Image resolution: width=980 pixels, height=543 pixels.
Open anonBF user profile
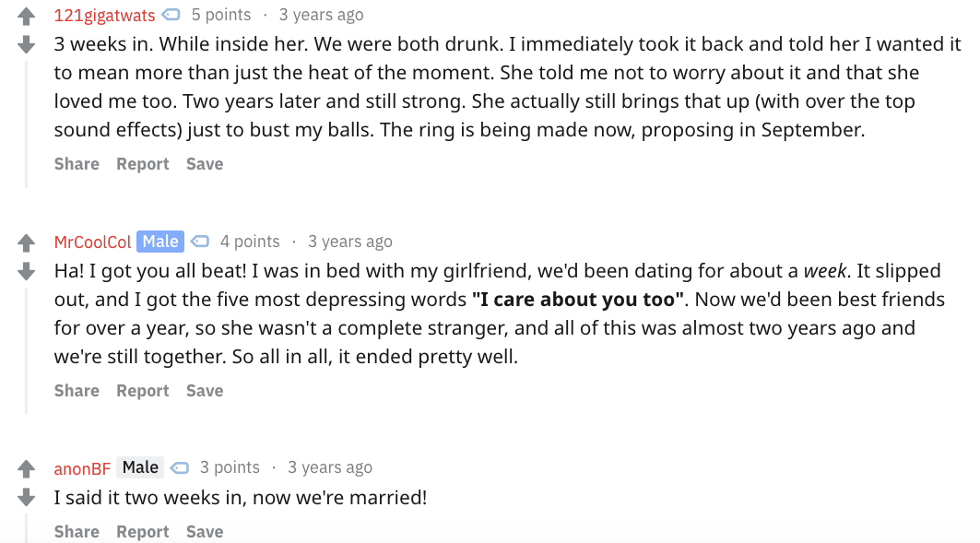click(x=82, y=468)
